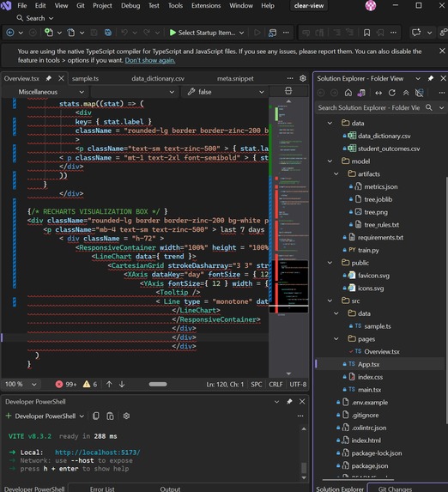Go to previous issue arrow
This screenshot has height=492, width=448.
109,385
